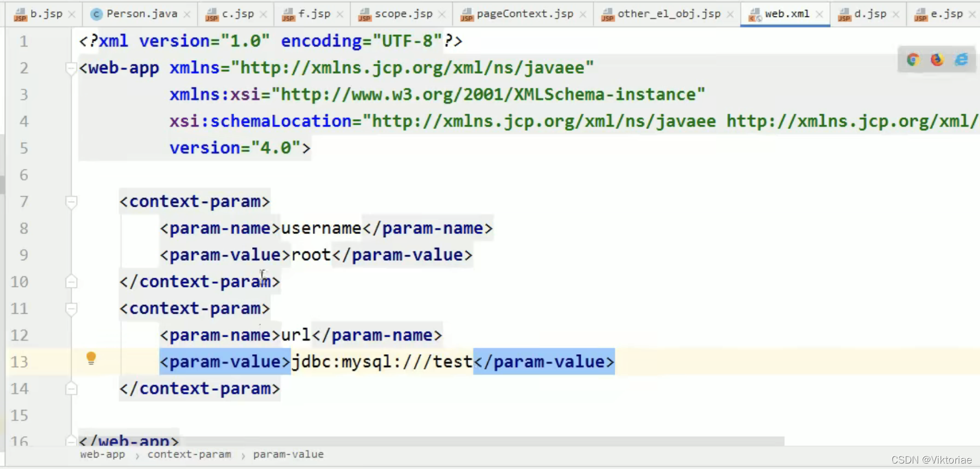The height and width of the screenshot is (469, 980).
Task: Click the 'root' param-value text
Action: (311, 255)
